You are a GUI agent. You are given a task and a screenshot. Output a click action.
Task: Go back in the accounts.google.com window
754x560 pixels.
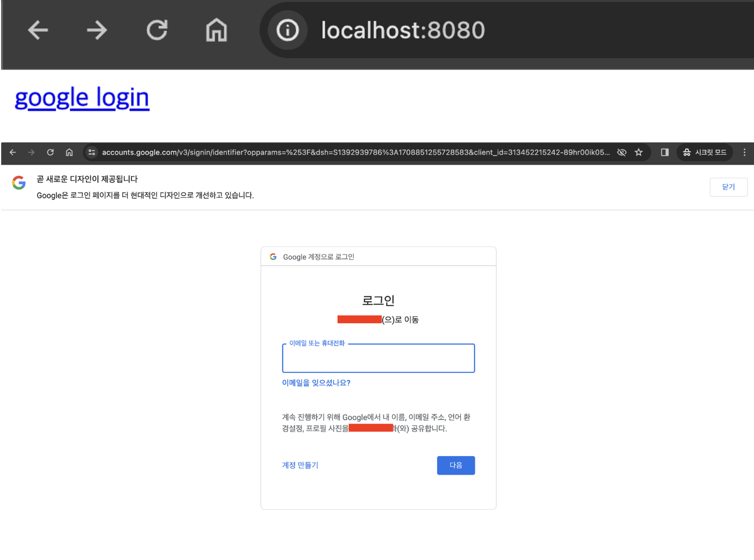tap(13, 153)
